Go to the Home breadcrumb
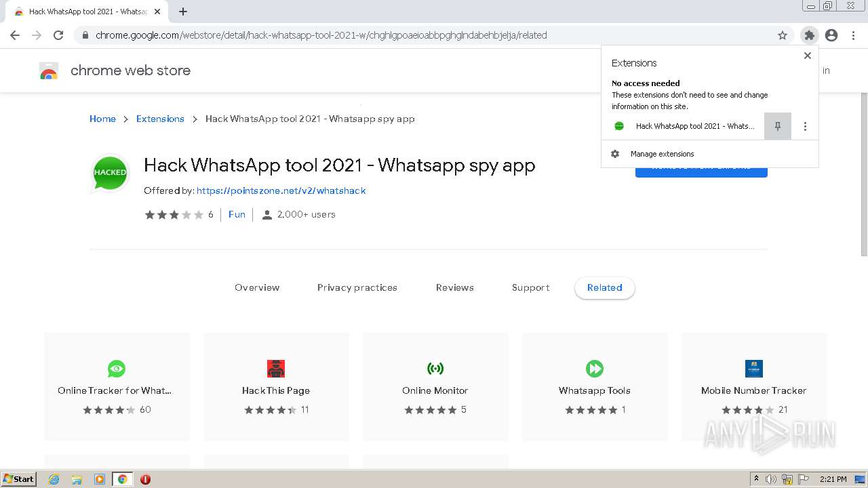868x488 pixels. click(102, 119)
